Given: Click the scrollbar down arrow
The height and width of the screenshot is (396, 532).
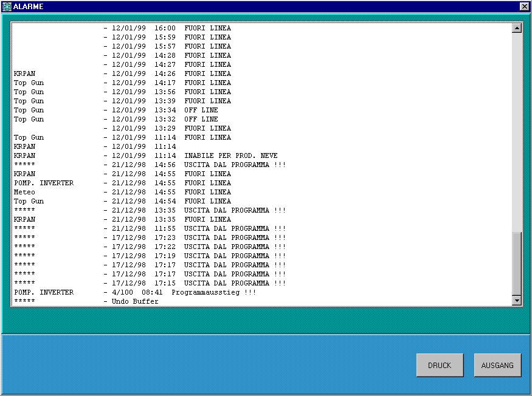Looking at the screenshot, I should (x=517, y=301).
